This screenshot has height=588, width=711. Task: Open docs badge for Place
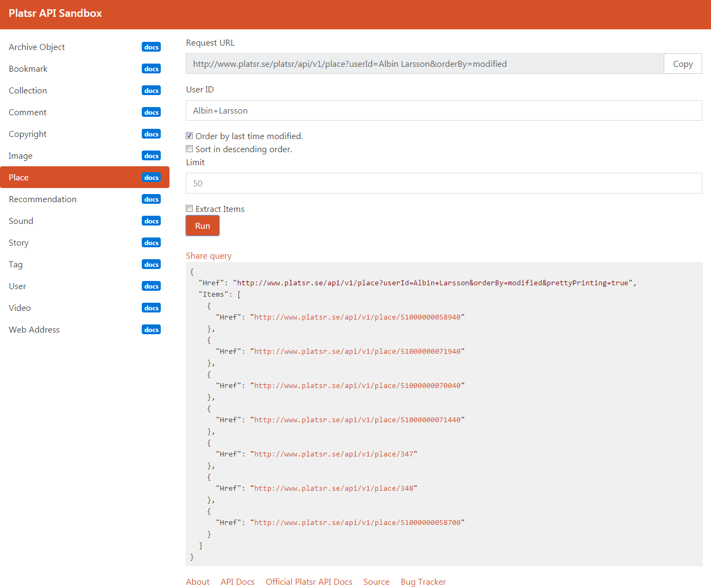coord(151,178)
